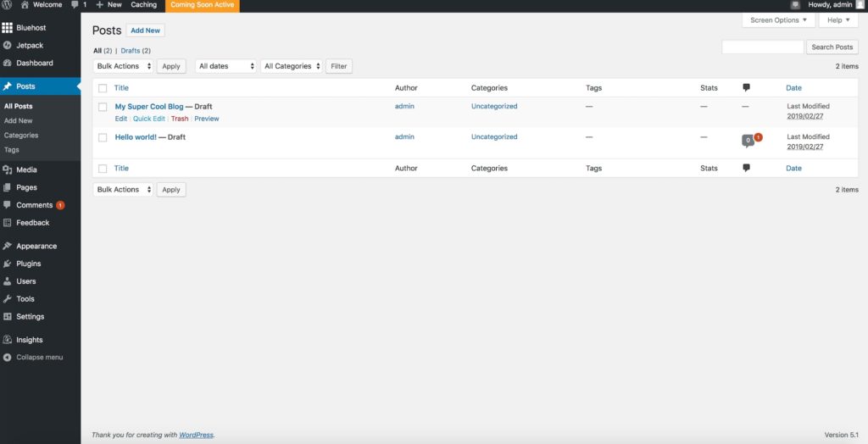Click the bottom Apply button
The height and width of the screenshot is (444, 868).
171,189
